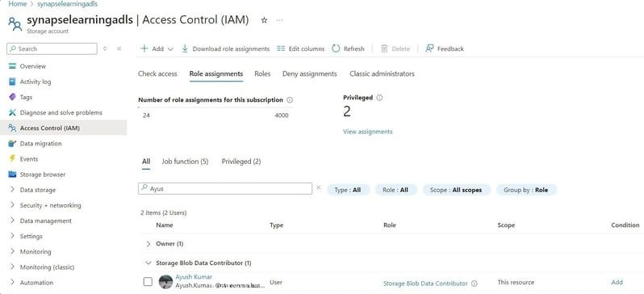Collapse the sidebar with double-chevron icon

click(x=119, y=48)
